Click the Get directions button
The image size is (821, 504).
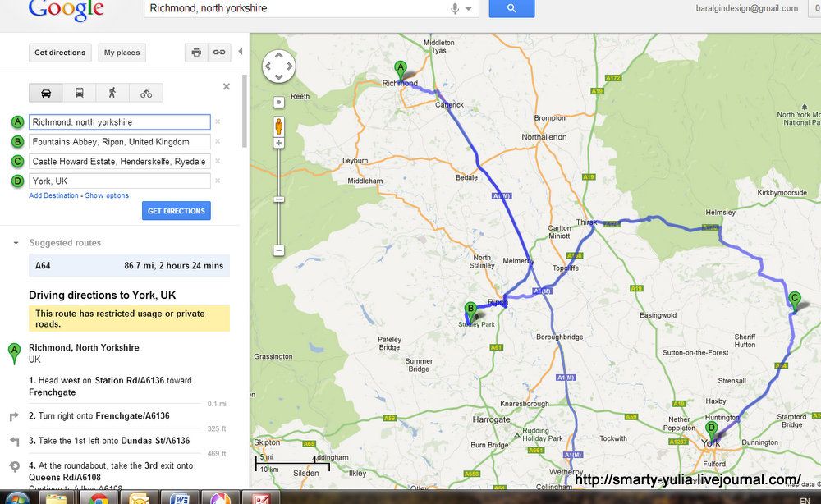click(60, 53)
